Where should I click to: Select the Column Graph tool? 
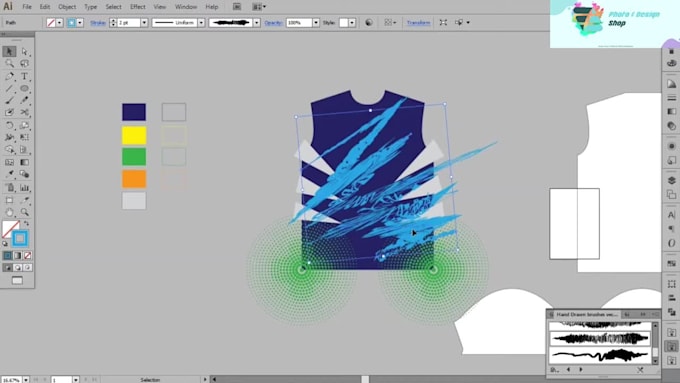point(24,187)
